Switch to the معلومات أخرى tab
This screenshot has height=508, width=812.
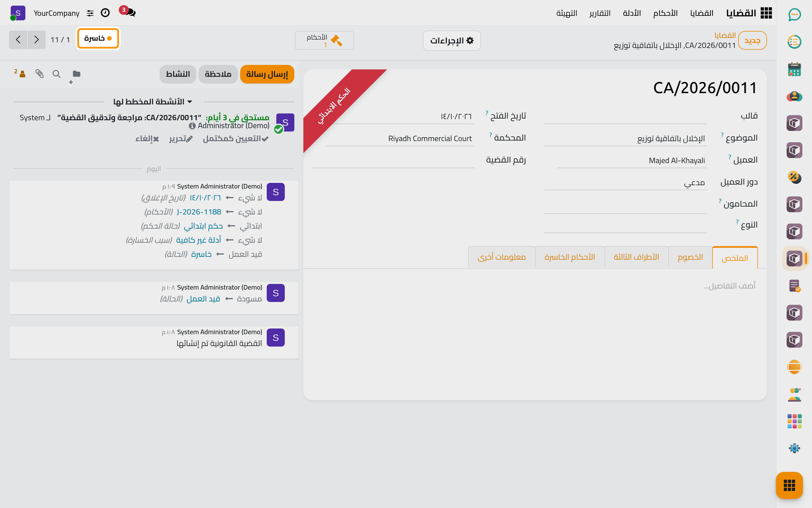[502, 257]
